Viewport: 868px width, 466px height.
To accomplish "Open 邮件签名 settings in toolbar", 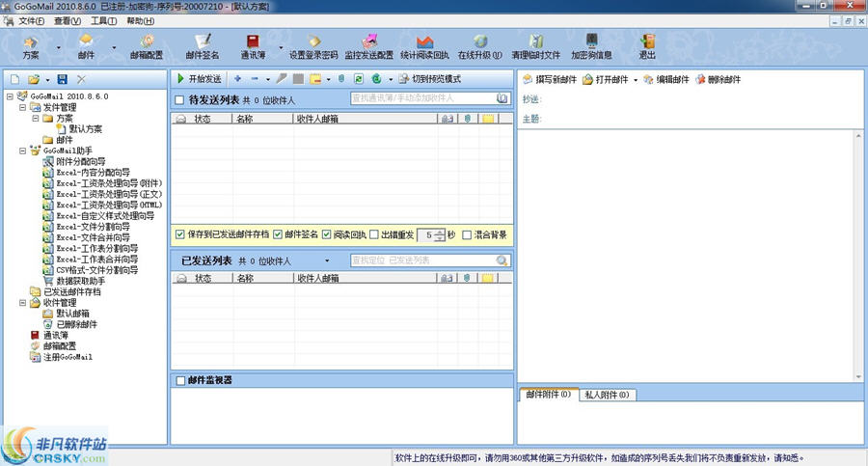I will (x=203, y=47).
